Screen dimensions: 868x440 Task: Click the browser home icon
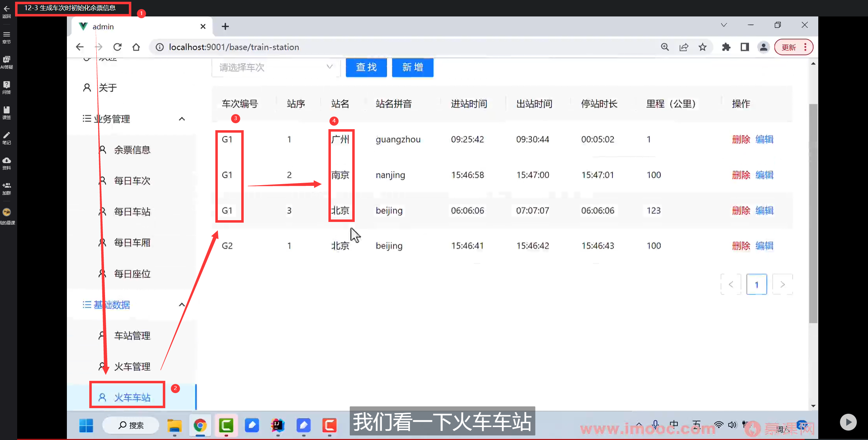(136, 47)
